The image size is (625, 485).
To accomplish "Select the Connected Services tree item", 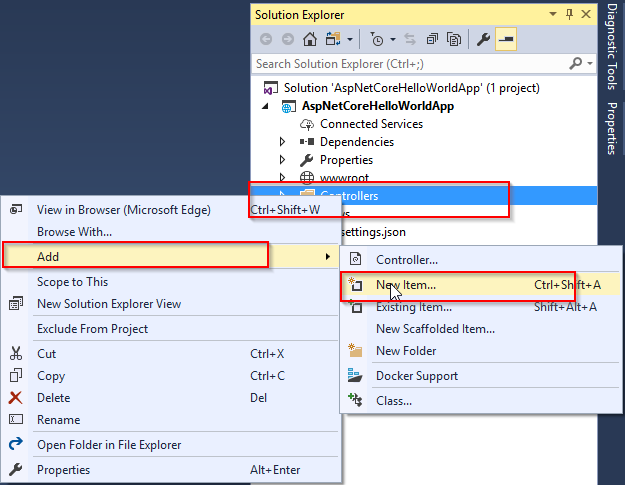I will tap(371, 124).
